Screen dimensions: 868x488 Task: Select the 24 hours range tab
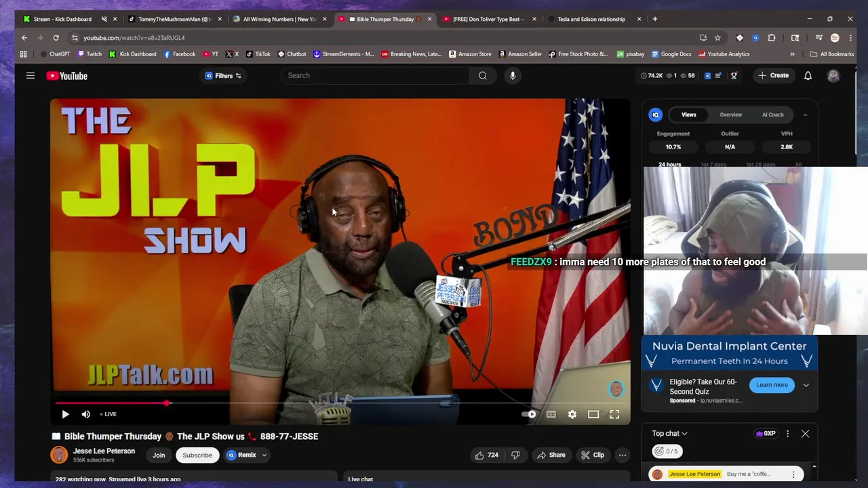point(669,165)
